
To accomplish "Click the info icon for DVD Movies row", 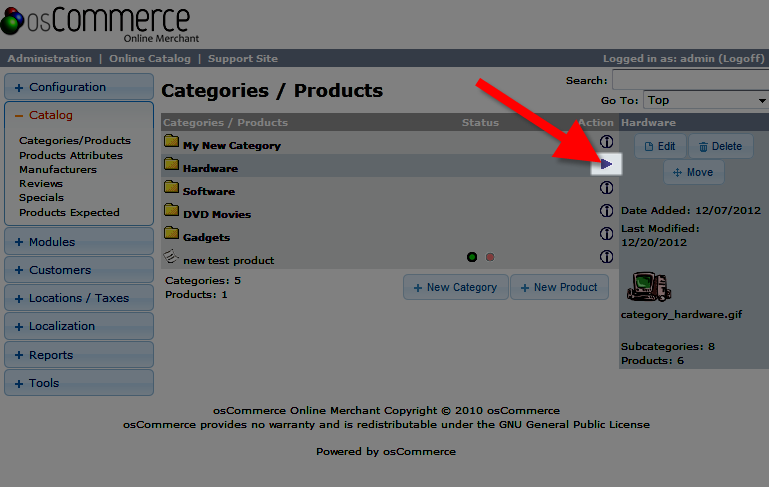I will point(606,211).
